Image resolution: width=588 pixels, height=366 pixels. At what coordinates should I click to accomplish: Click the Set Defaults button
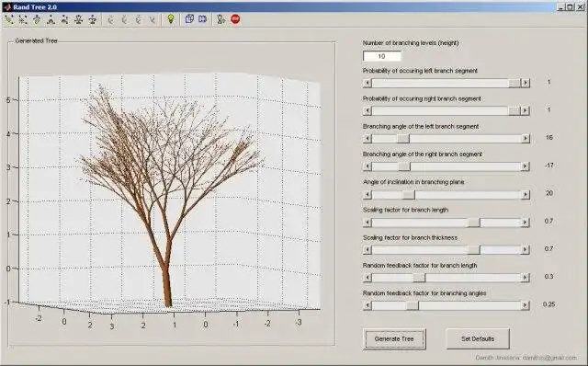point(478,339)
